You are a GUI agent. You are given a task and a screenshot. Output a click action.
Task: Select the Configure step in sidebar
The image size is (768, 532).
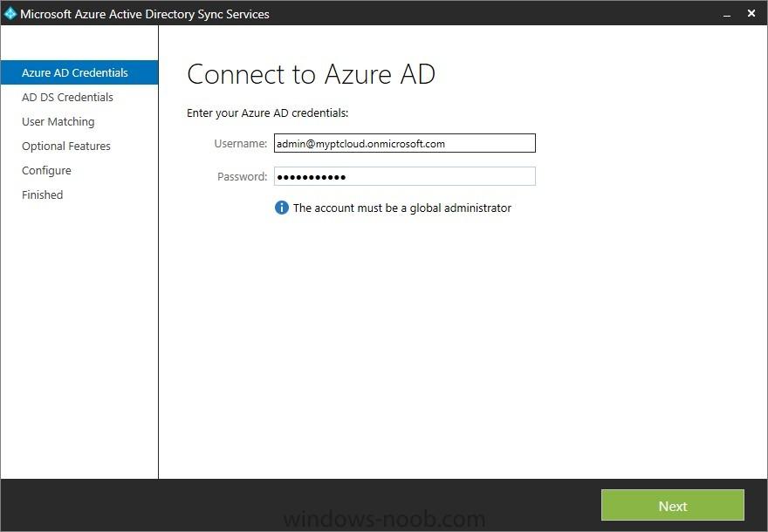tap(46, 170)
